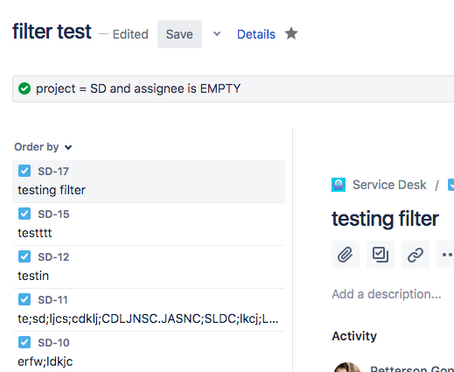Click the SD-12 task type icon
Image resolution: width=454 pixels, height=372 pixels.
[24, 257]
